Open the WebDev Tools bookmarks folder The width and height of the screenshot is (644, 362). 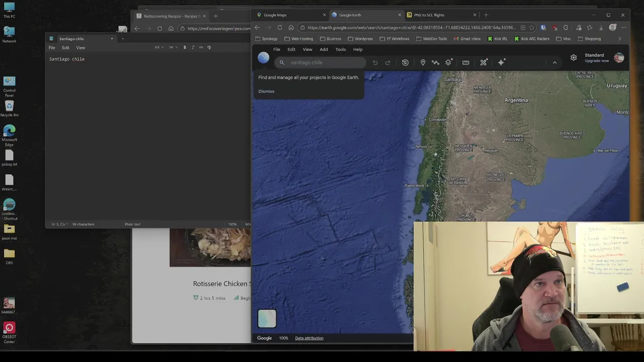pos(431,39)
